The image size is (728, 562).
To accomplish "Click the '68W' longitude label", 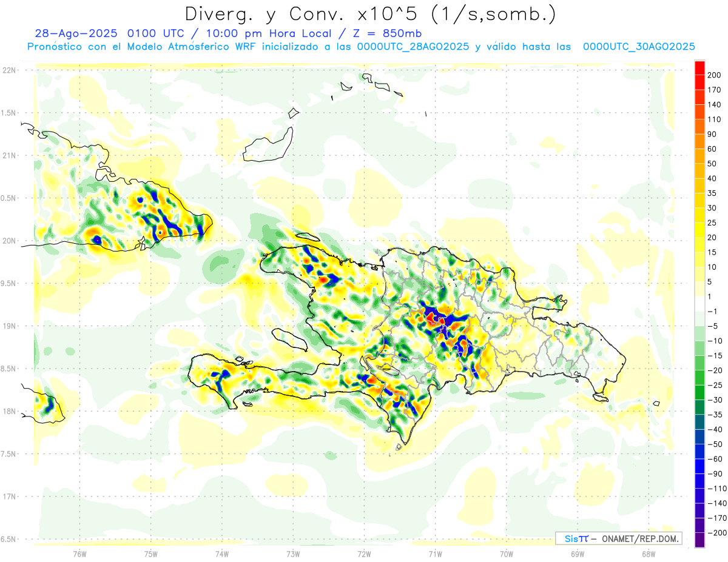I will [649, 554].
